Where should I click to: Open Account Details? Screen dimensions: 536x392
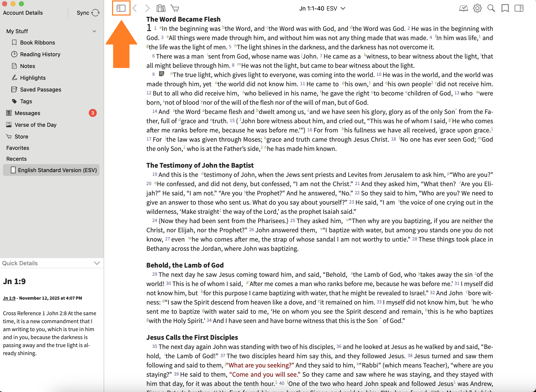23,13
